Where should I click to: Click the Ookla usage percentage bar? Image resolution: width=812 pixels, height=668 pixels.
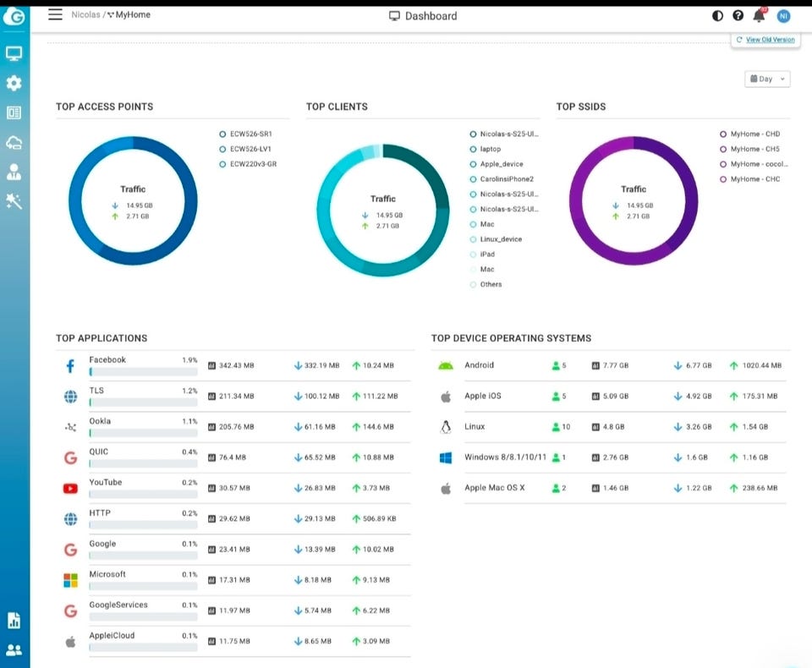143,433
